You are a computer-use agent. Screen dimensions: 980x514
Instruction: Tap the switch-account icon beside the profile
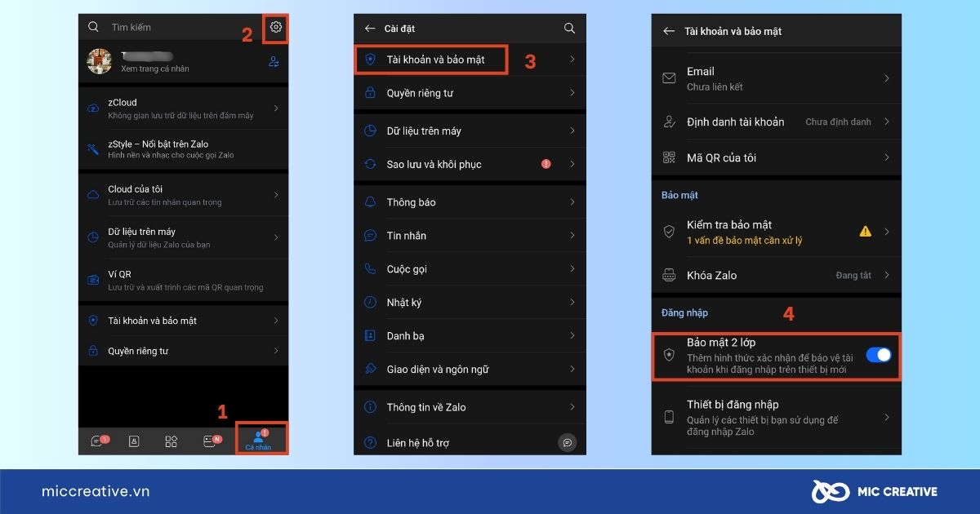(274, 62)
